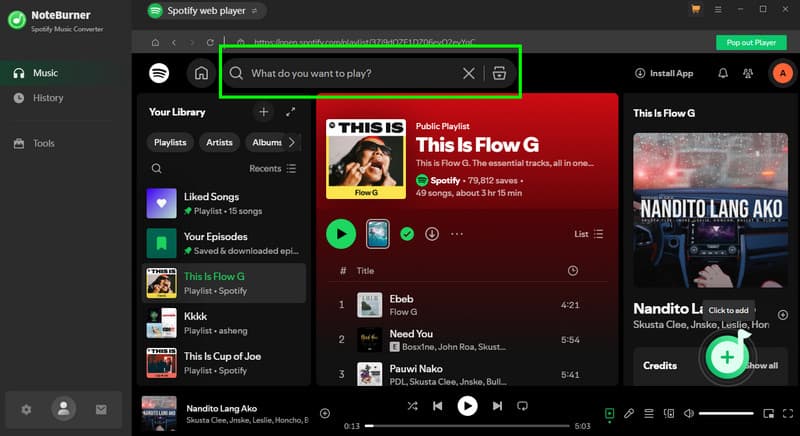The height and width of the screenshot is (436, 800).
Task: Go back in the web player browser
Action: point(174,42)
